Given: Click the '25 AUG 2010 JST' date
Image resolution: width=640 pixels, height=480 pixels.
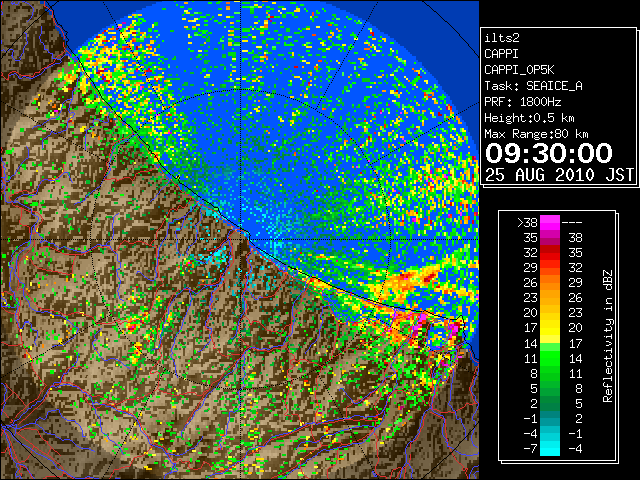Looking at the screenshot, I should point(559,175).
